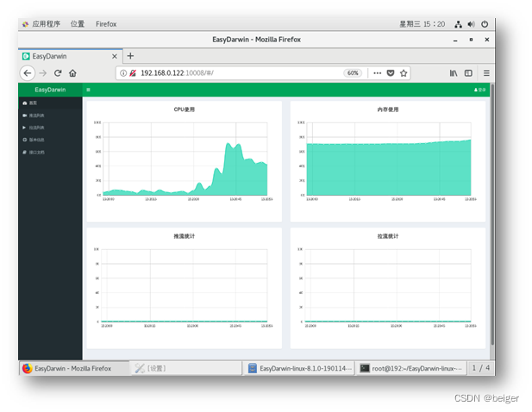
Task: Switch to EasyDarwin-linux-8.1.0 archive taskbar item
Action: 299,368
